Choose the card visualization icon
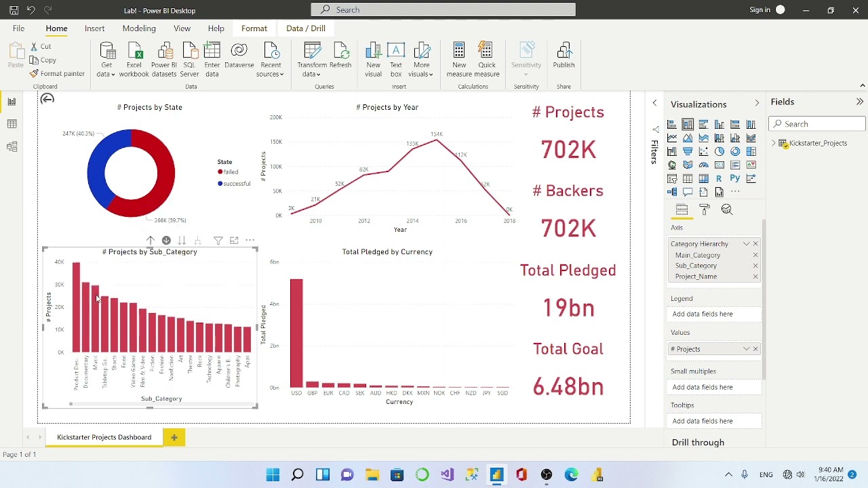Image resolution: width=868 pixels, height=488 pixels. (x=719, y=165)
